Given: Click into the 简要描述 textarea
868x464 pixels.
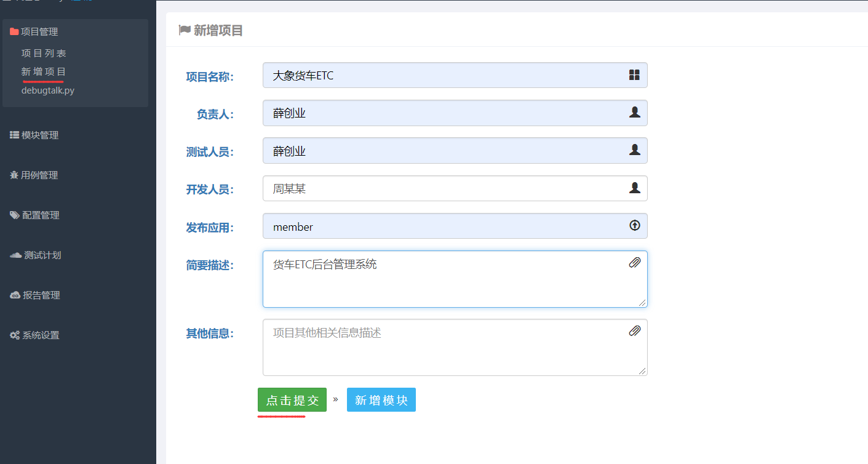Looking at the screenshot, I should click(x=455, y=279).
